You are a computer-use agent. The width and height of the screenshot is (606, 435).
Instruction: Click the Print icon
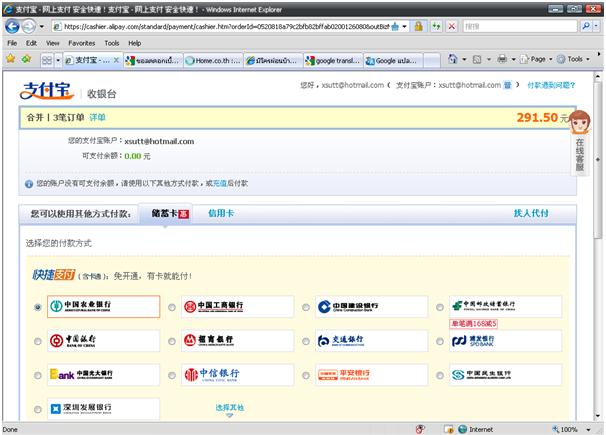click(502, 59)
